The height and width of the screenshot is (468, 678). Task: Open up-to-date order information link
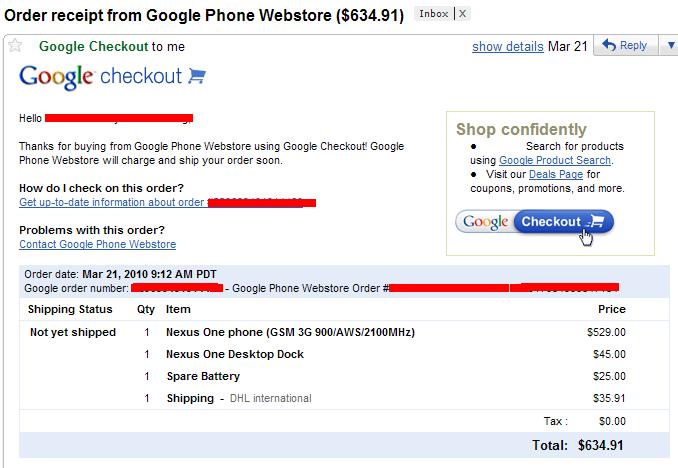[x=112, y=202]
